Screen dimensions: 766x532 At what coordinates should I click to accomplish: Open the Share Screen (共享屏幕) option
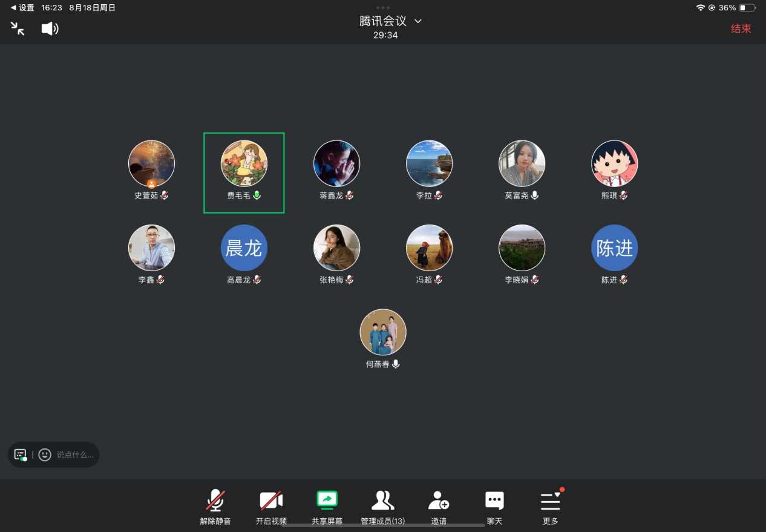click(x=327, y=507)
